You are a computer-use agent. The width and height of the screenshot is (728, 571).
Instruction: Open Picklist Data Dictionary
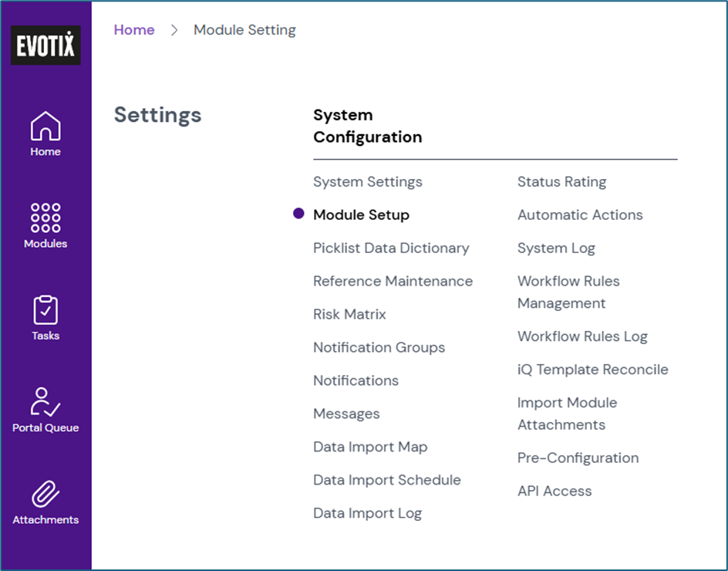(x=391, y=248)
